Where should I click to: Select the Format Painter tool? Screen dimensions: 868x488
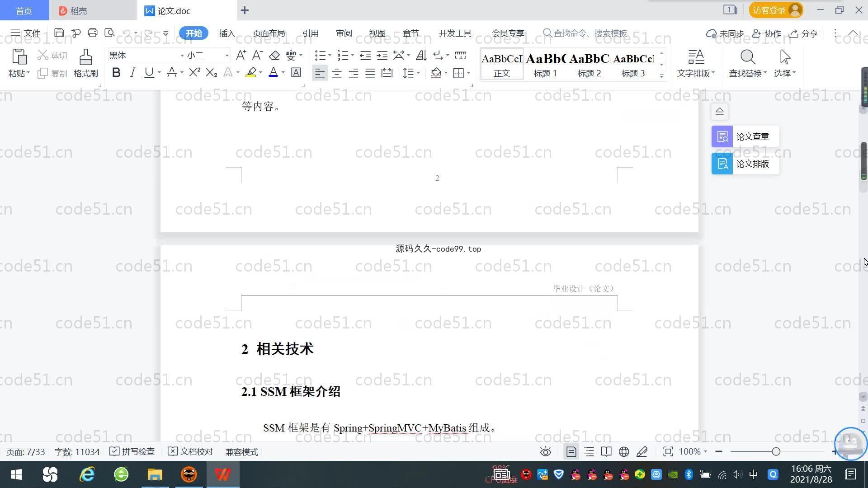click(85, 63)
